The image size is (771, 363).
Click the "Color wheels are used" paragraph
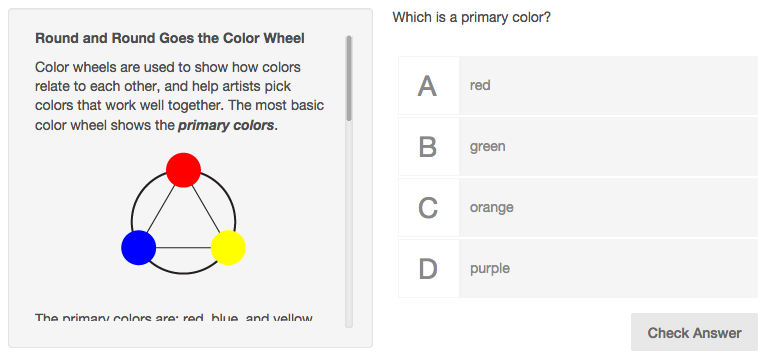tap(179, 96)
